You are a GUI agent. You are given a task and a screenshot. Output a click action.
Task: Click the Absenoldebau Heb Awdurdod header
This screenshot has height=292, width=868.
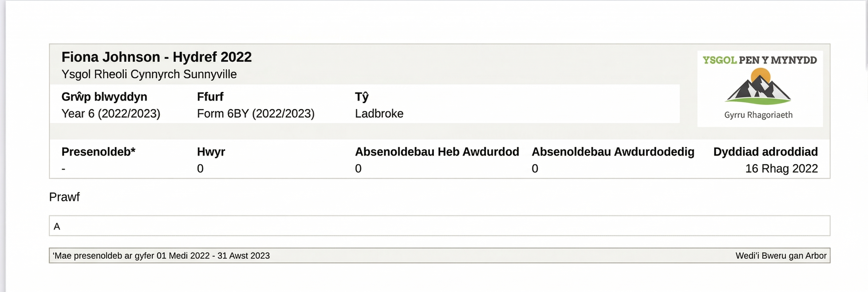coord(437,152)
